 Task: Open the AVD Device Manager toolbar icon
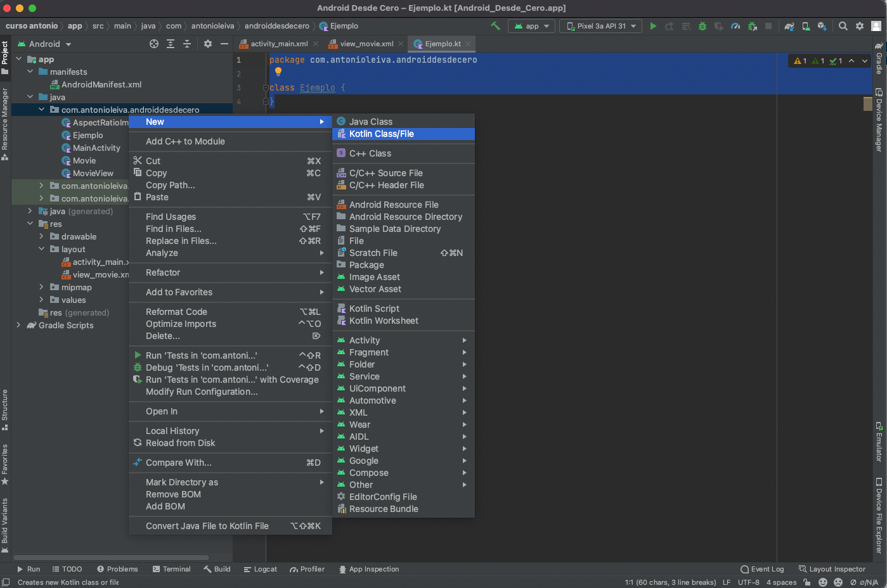(x=806, y=26)
